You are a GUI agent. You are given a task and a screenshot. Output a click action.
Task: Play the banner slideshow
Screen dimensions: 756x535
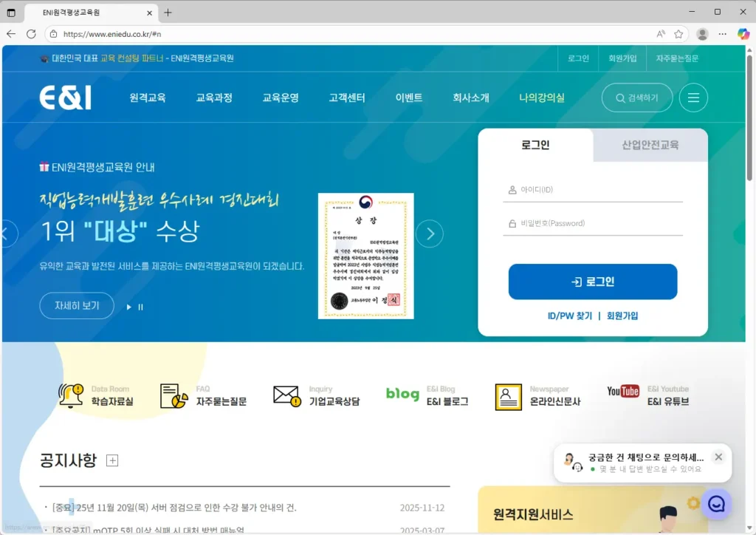128,307
